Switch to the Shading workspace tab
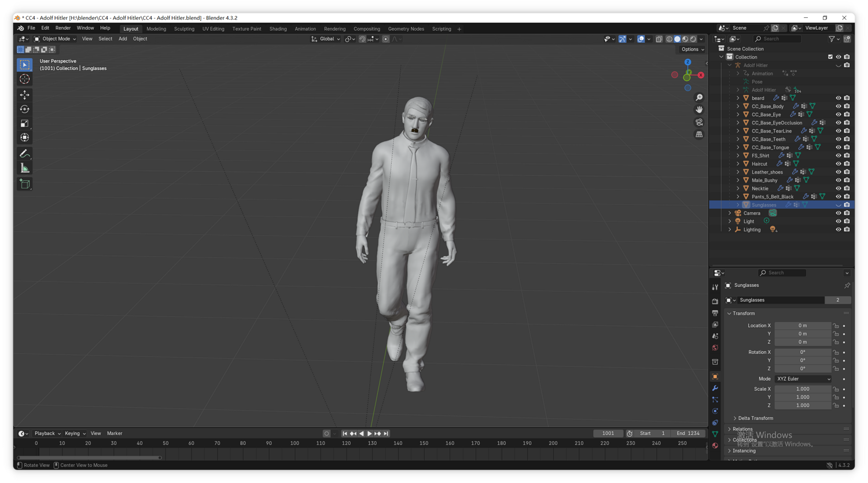 pos(278,29)
